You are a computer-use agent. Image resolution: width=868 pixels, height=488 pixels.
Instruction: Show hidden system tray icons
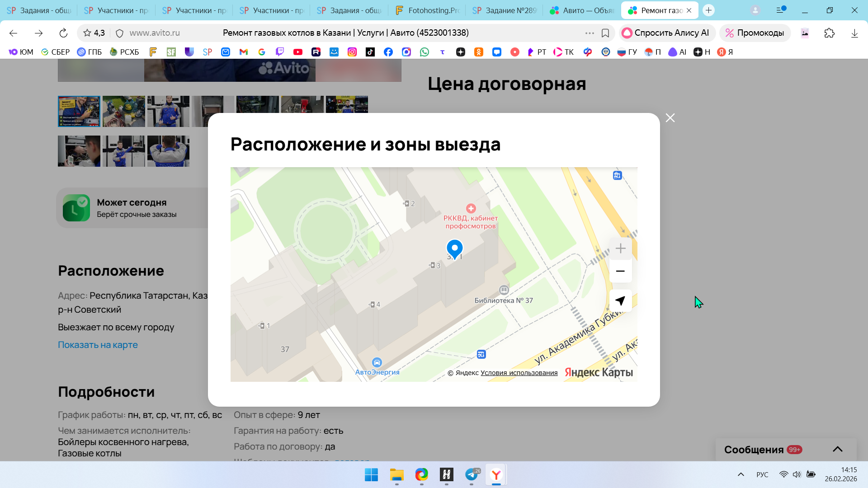point(741,474)
